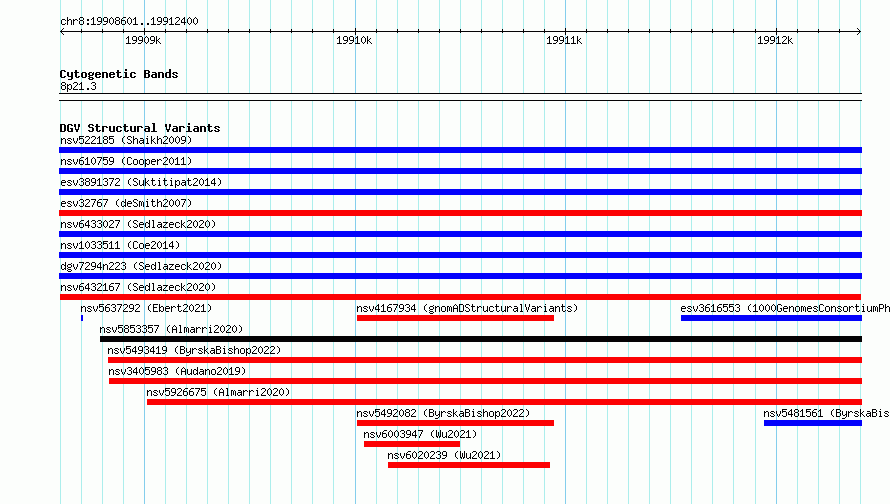Click the red bar under nsv6020239

pos(469,465)
